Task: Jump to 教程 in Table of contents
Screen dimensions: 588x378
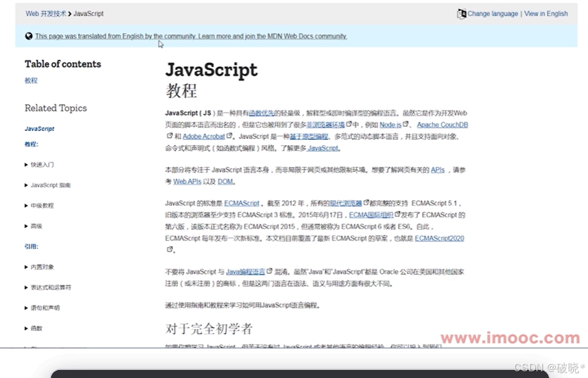Action: 31,81
